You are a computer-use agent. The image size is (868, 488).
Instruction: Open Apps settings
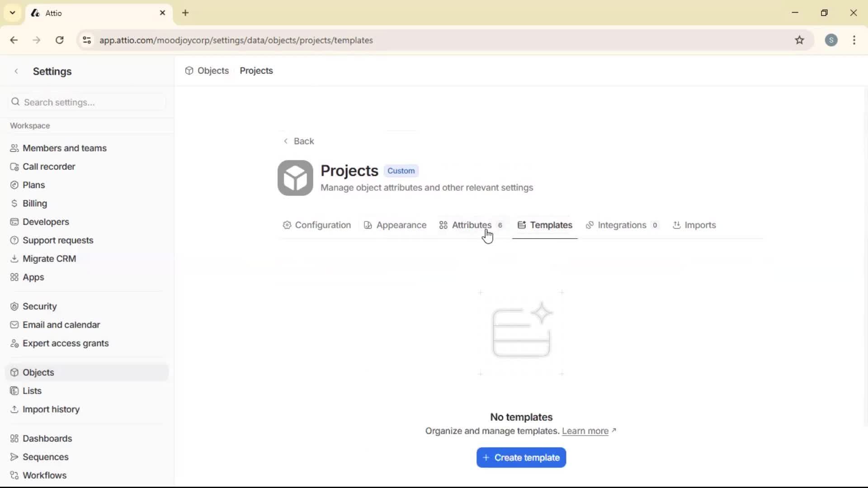click(x=33, y=277)
